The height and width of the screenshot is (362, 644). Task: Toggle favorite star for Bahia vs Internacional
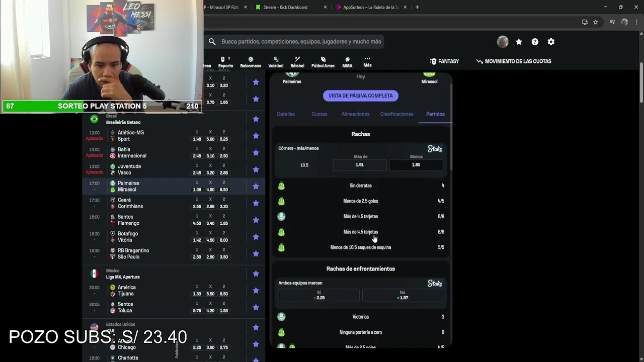(x=256, y=152)
